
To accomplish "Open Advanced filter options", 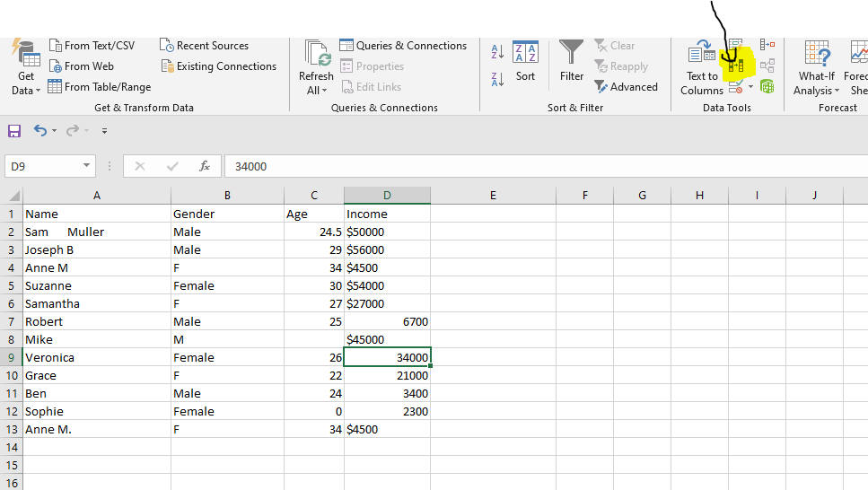I will (626, 87).
